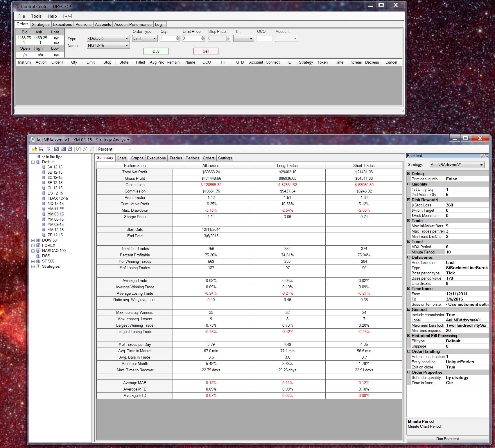Viewport: 495px width, 448px height.
Task: Click the greyed remove-document minus icon
Action: [x=92, y=149]
